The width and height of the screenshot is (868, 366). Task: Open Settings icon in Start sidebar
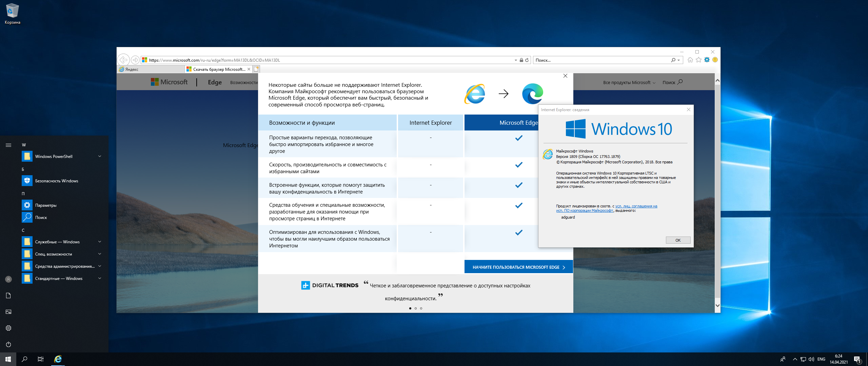pyautogui.click(x=8, y=328)
